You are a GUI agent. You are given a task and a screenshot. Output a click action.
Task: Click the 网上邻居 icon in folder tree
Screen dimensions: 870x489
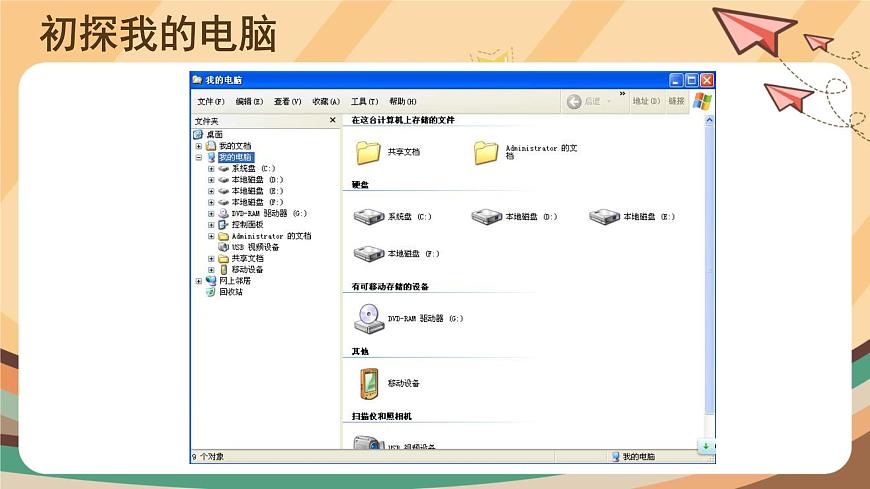click(211, 281)
